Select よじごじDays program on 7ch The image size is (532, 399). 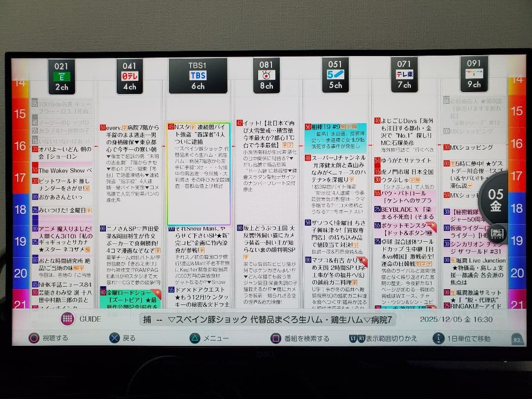[404, 134]
